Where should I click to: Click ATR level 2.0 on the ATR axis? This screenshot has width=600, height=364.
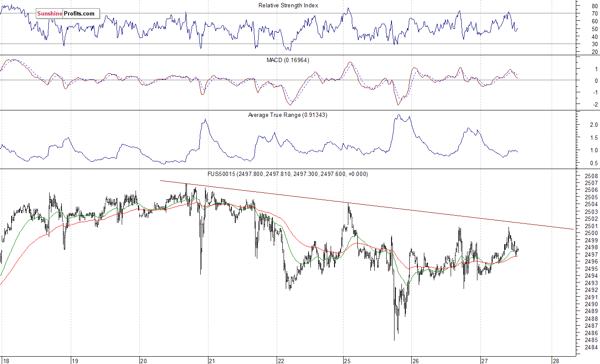[594, 125]
